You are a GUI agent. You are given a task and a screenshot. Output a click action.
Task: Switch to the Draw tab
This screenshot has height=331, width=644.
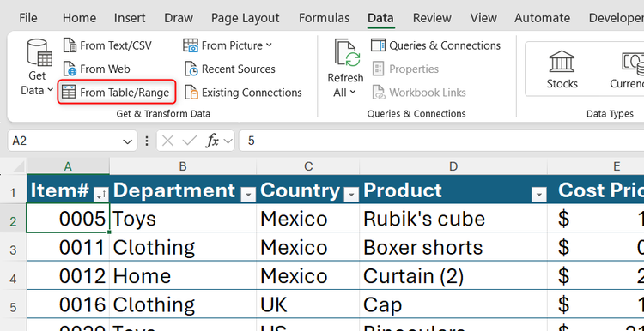pyautogui.click(x=179, y=18)
